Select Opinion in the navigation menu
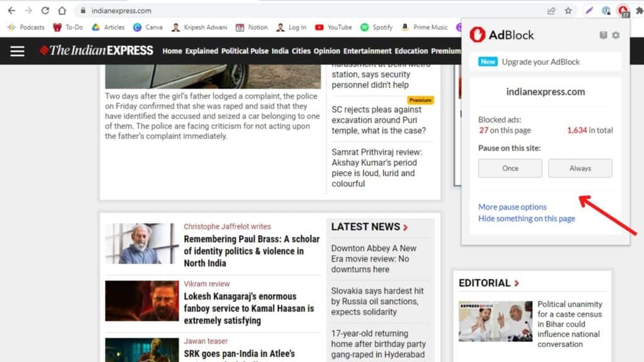The image size is (644, 362). (326, 51)
